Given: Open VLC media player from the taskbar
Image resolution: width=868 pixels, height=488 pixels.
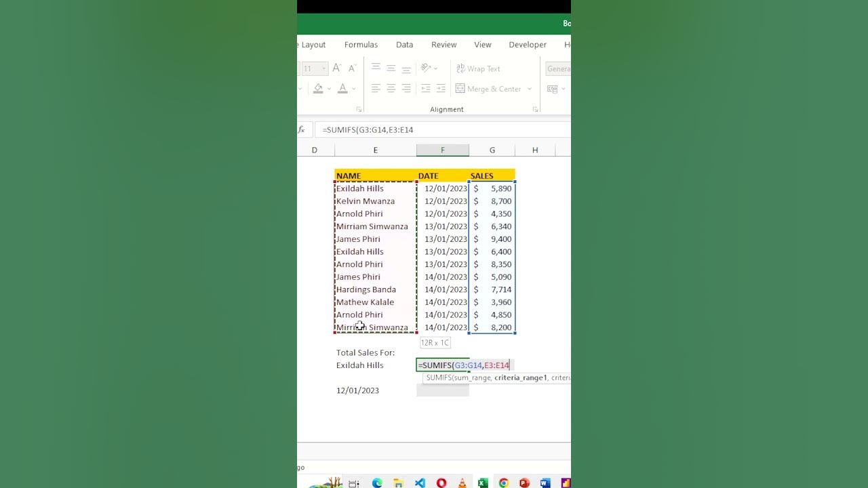Looking at the screenshot, I should tap(462, 483).
